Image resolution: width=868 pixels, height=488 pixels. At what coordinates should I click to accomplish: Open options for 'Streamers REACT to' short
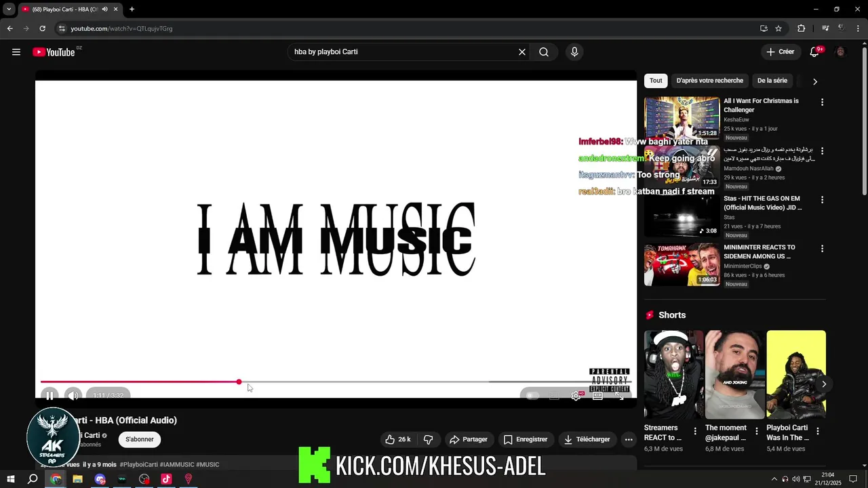click(695, 431)
